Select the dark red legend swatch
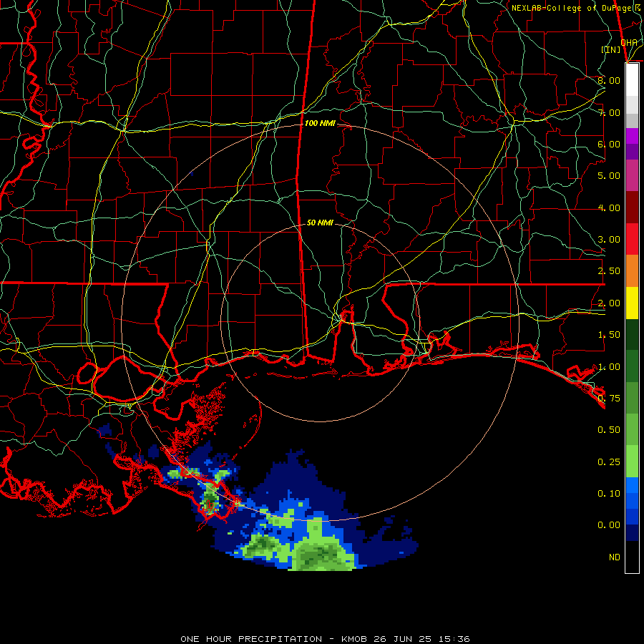This screenshot has width=644, height=644. click(x=632, y=208)
